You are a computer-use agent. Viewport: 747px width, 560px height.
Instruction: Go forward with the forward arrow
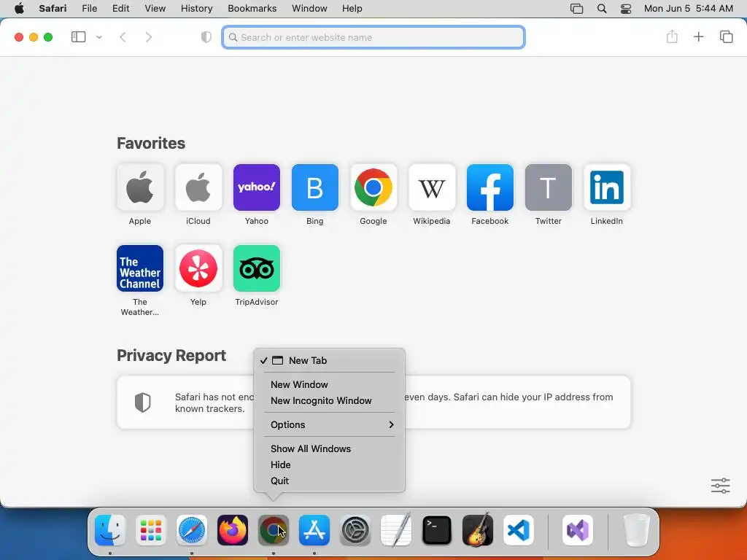click(149, 37)
